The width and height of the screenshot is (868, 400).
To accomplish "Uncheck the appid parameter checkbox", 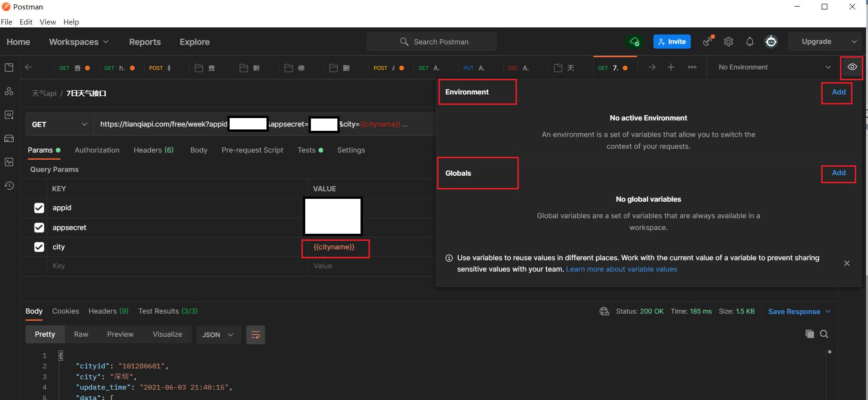I will coord(39,208).
